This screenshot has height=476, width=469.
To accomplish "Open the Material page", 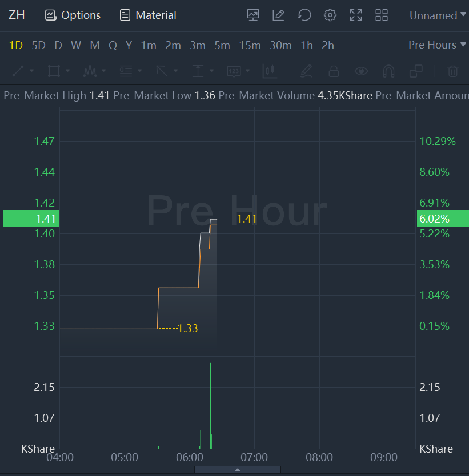I will (148, 15).
